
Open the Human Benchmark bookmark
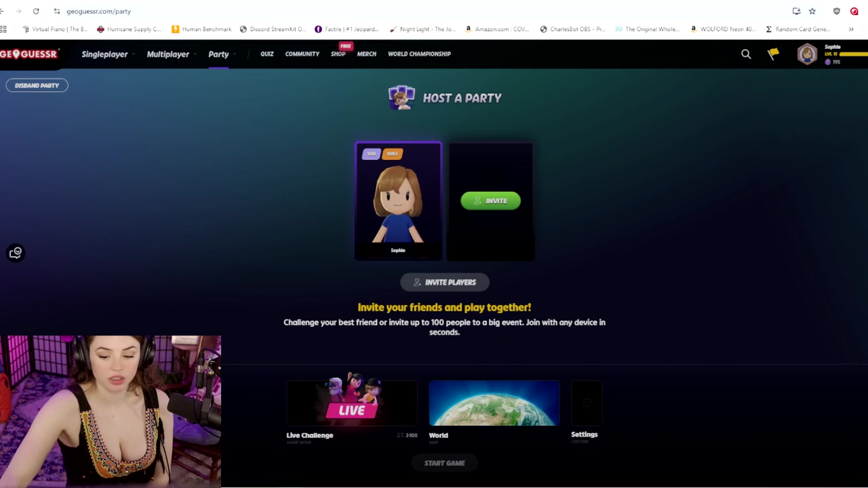(202, 29)
